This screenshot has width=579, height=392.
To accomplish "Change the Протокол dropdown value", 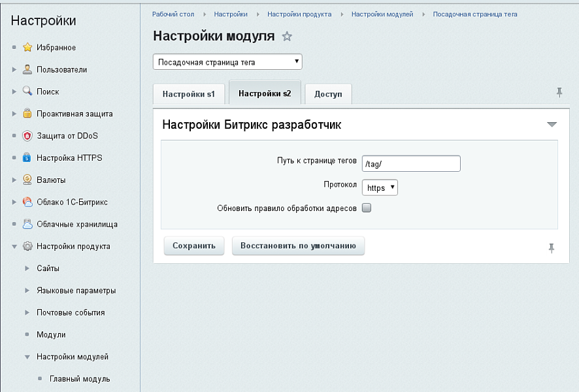I will pos(379,187).
